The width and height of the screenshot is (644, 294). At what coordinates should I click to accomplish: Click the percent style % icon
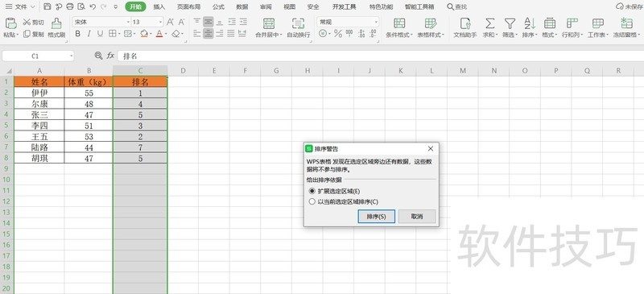coord(338,34)
